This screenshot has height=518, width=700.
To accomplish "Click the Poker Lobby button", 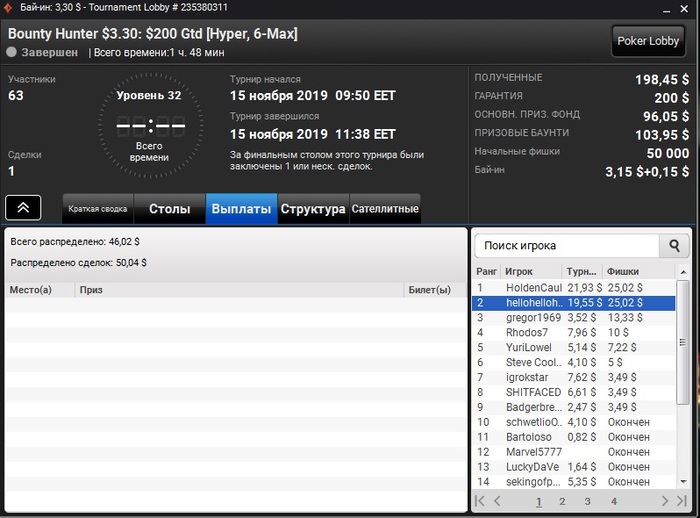I will tap(648, 41).
